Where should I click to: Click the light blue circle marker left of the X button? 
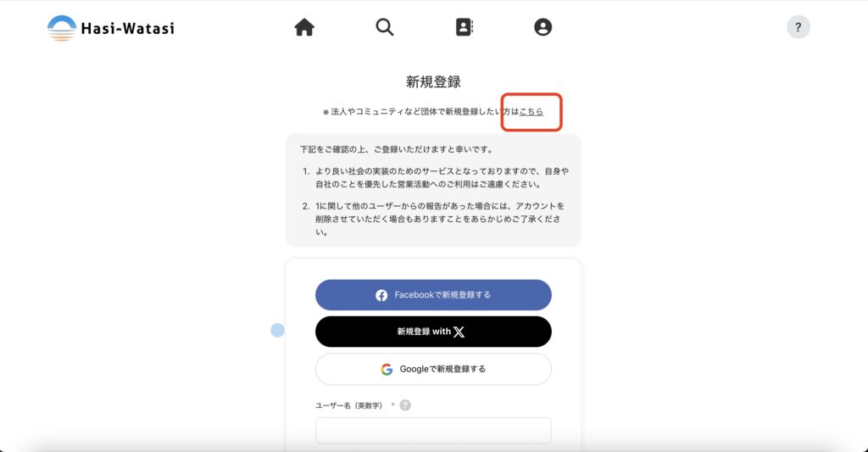click(277, 330)
